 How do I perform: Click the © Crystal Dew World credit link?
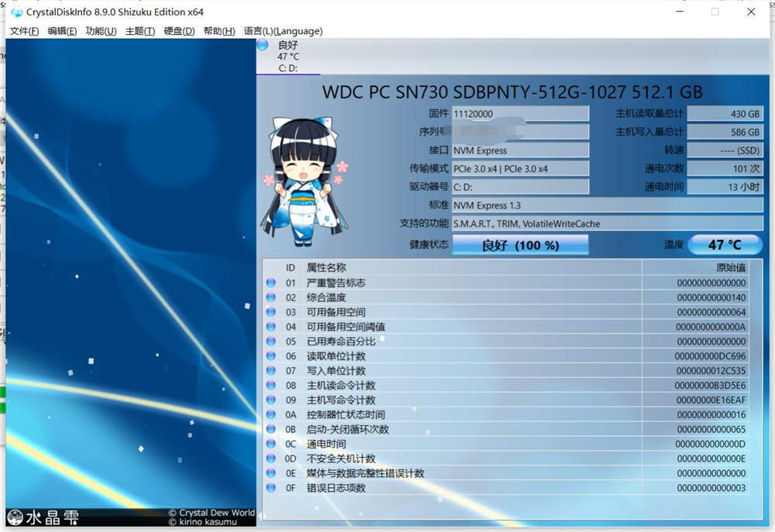pyautogui.click(x=212, y=513)
